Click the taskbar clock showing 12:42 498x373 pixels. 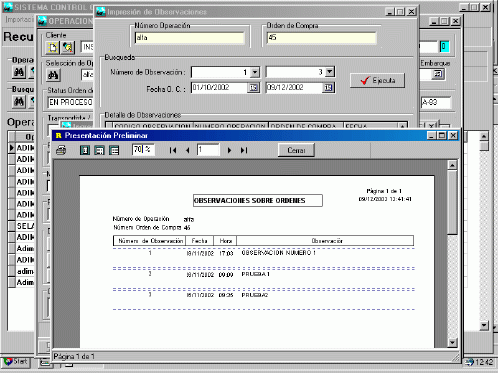point(484,362)
